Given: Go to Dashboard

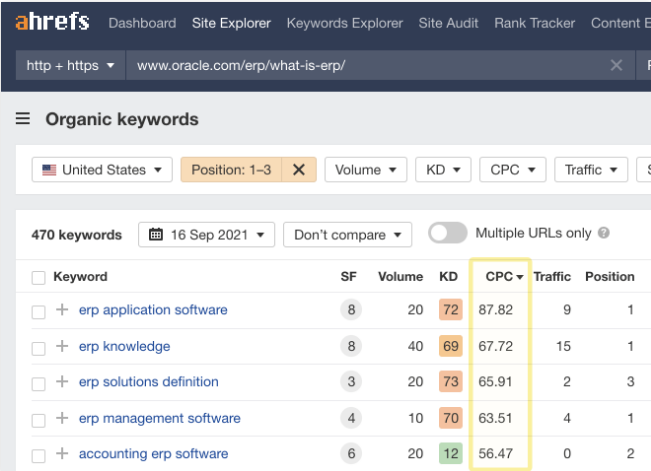Looking at the screenshot, I should [142, 23].
